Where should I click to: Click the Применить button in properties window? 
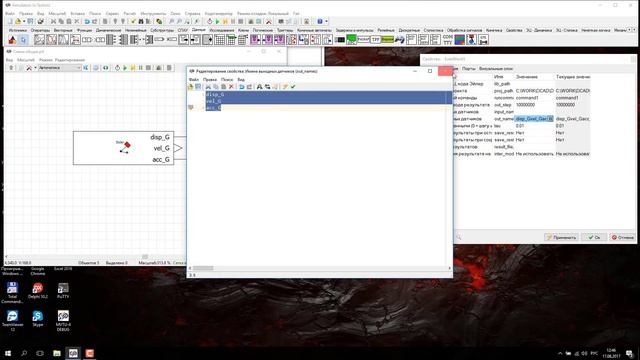pyautogui.click(x=561, y=237)
